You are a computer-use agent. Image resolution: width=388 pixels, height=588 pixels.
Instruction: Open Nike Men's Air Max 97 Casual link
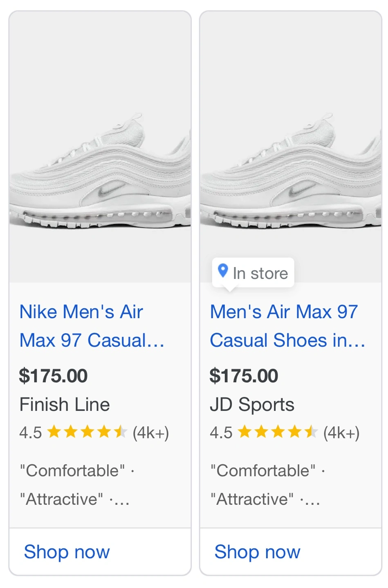point(92,326)
